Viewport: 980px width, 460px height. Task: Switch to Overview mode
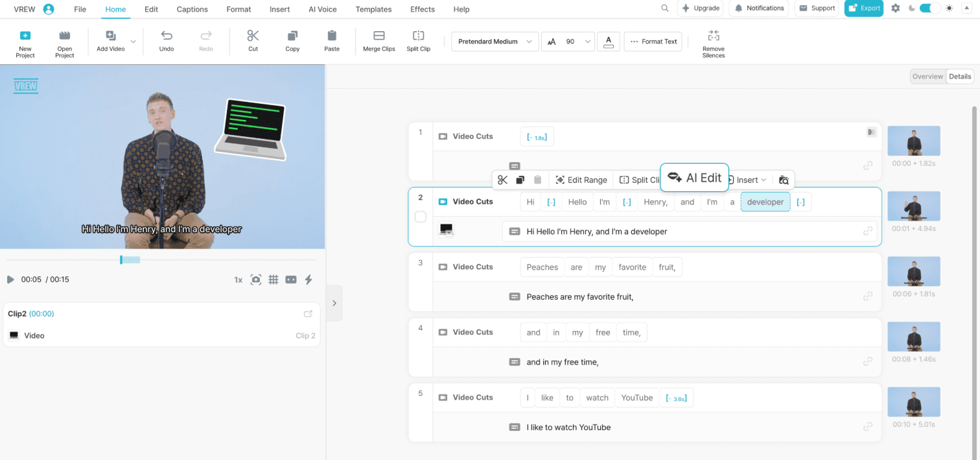click(x=927, y=77)
